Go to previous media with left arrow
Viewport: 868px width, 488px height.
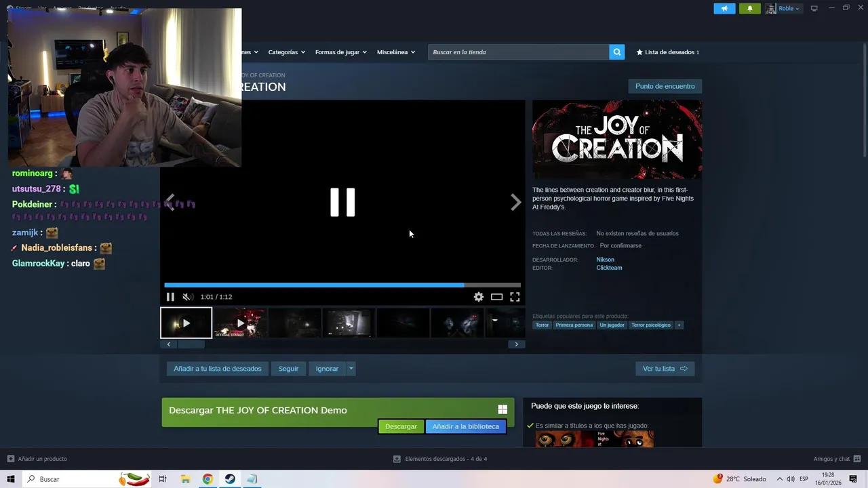click(170, 202)
